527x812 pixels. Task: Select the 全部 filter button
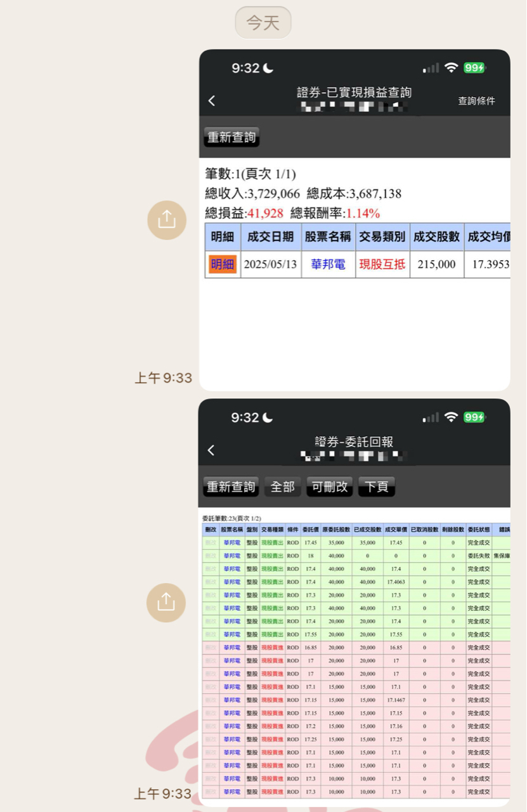click(283, 487)
